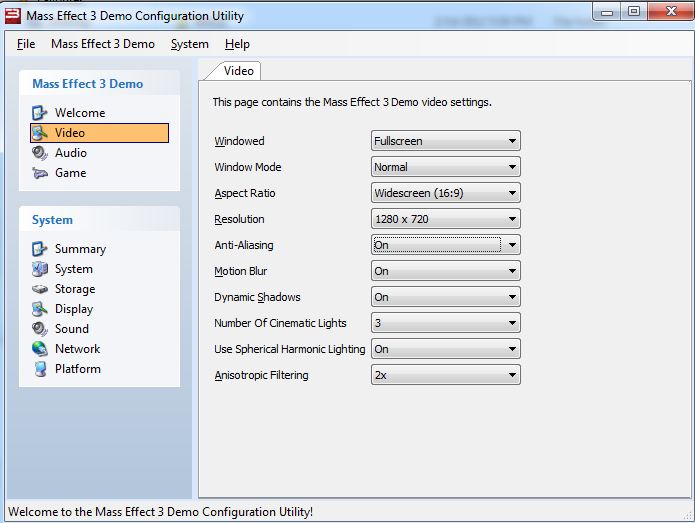Open the System menu in menu bar
Viewport: 695px width, 523px height.
click(190, 44)
